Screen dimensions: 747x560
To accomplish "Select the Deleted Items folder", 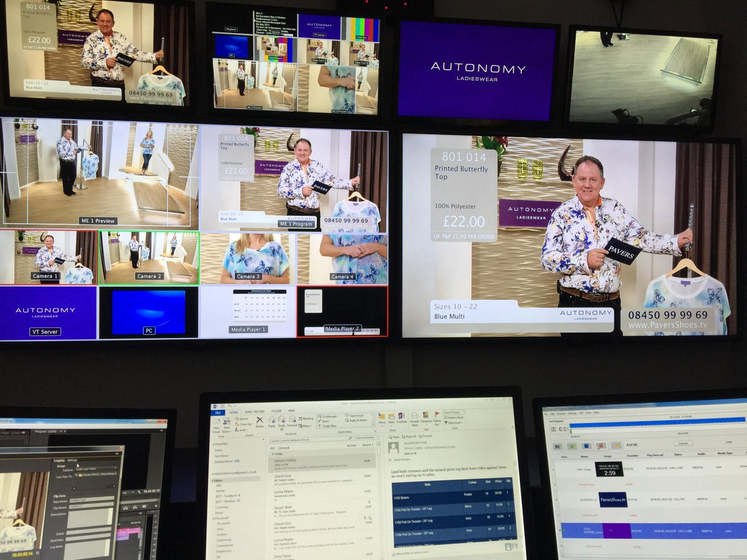I will click(226, 462).
